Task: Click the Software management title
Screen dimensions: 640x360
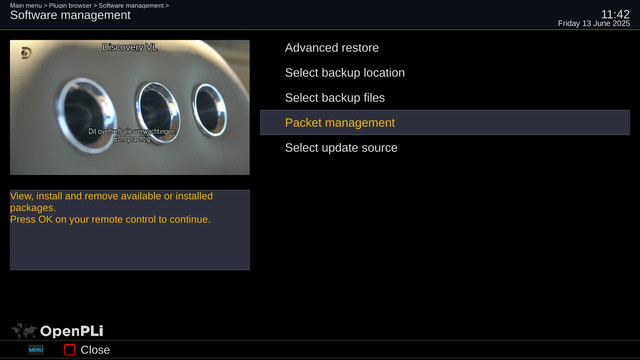Action: [70, 15]
